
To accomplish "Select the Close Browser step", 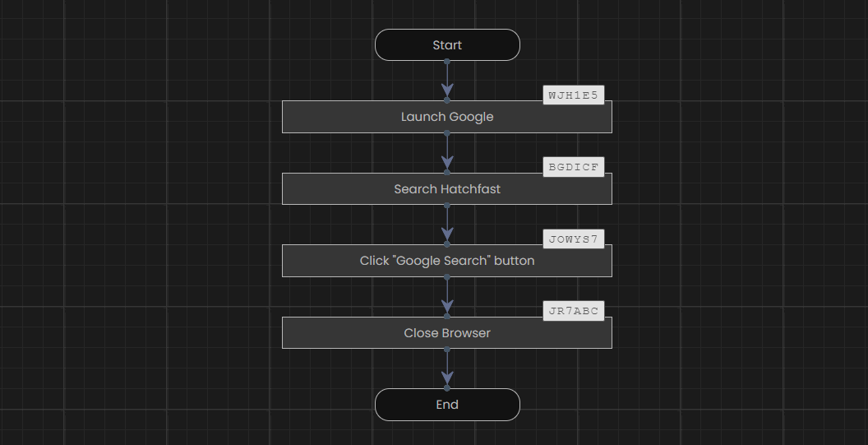I will click(447, 333).
